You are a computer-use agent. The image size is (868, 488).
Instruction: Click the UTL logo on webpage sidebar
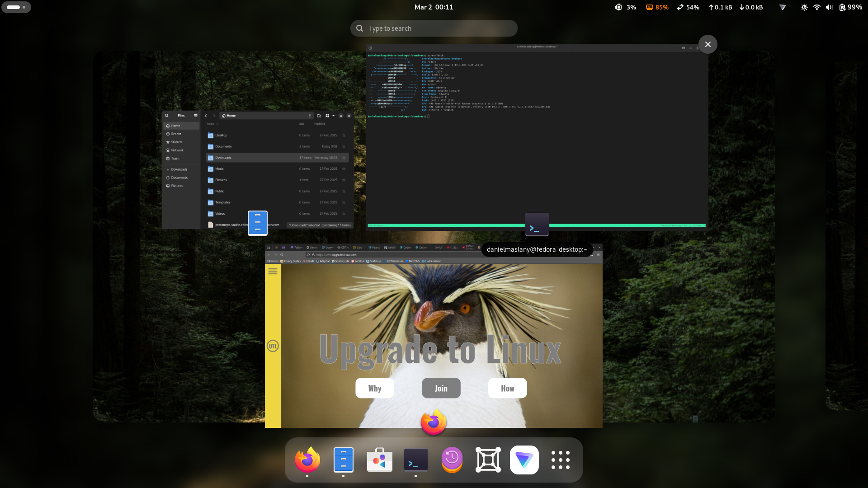coord(273,346)
